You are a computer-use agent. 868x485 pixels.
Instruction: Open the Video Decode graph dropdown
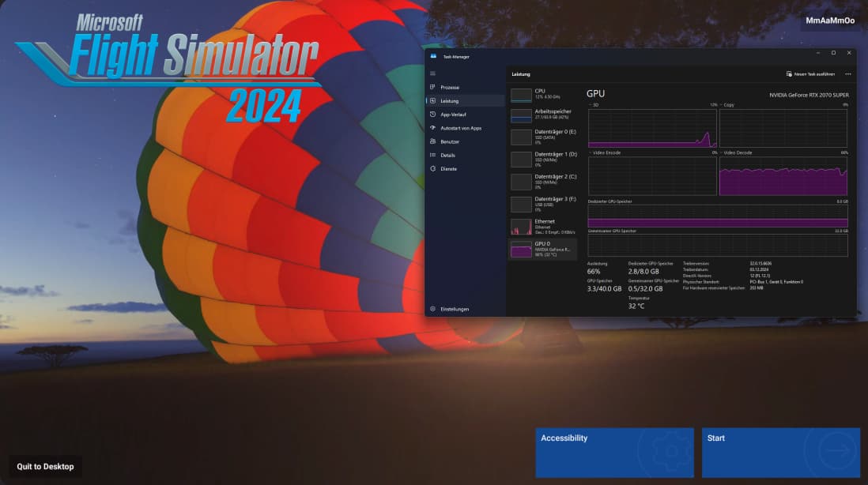(736, 152)
